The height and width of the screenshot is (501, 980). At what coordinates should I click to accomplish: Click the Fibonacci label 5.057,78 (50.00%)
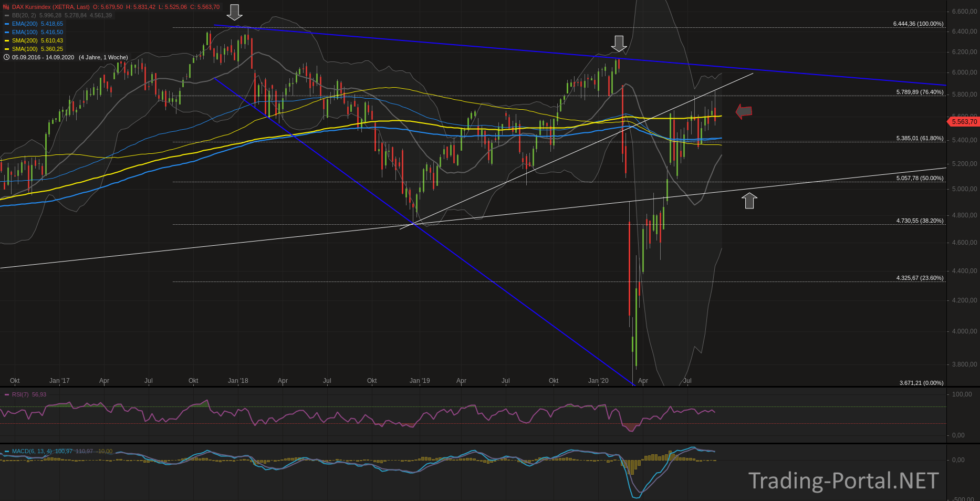(x=920, y=178)
